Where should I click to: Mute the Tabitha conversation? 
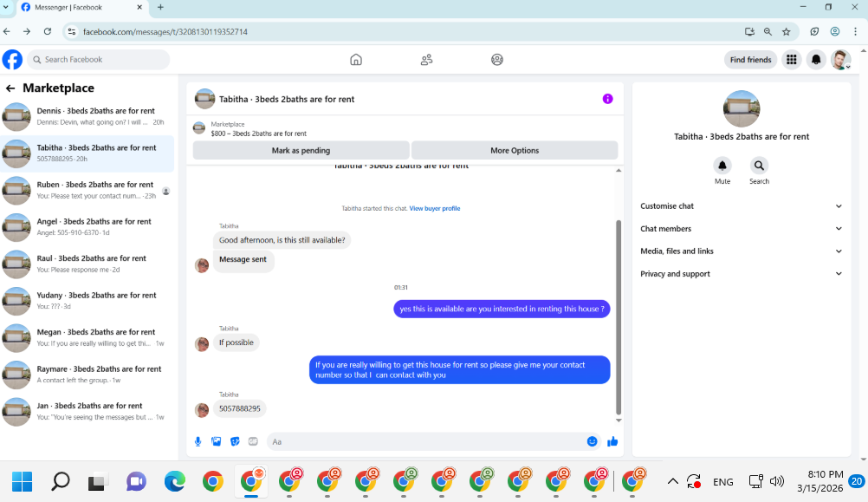[722, 166]
